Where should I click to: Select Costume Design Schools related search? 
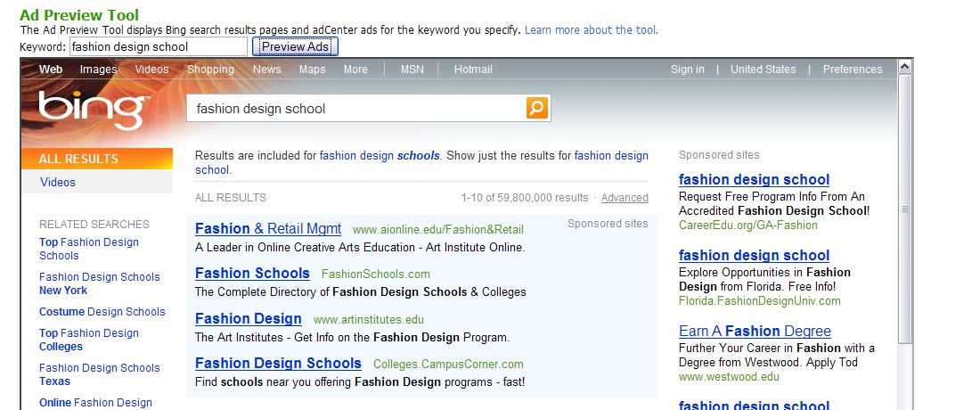(102, 312)
